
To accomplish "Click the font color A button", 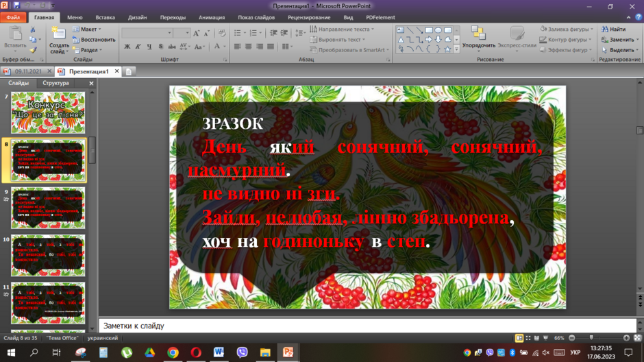I will point(217,47).
